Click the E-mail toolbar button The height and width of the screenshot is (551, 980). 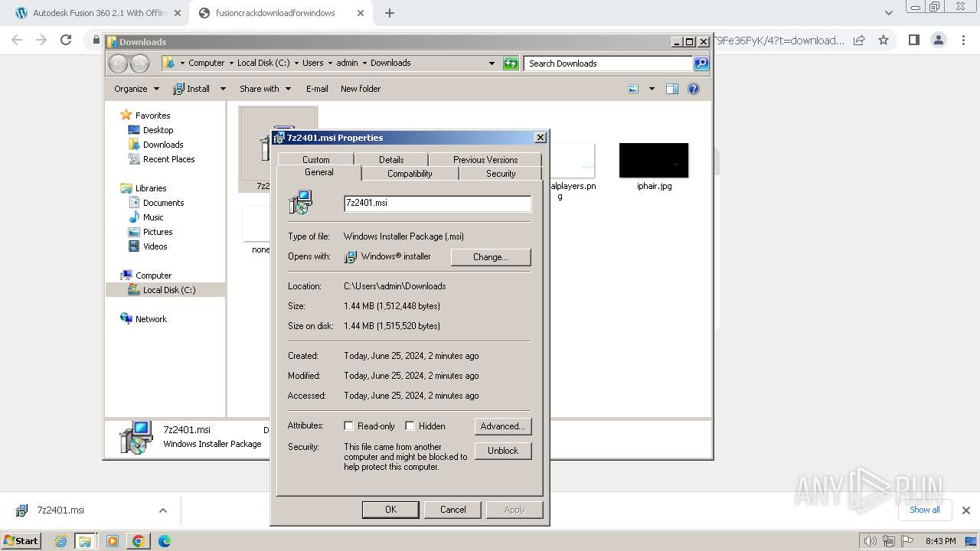point(317,89)
